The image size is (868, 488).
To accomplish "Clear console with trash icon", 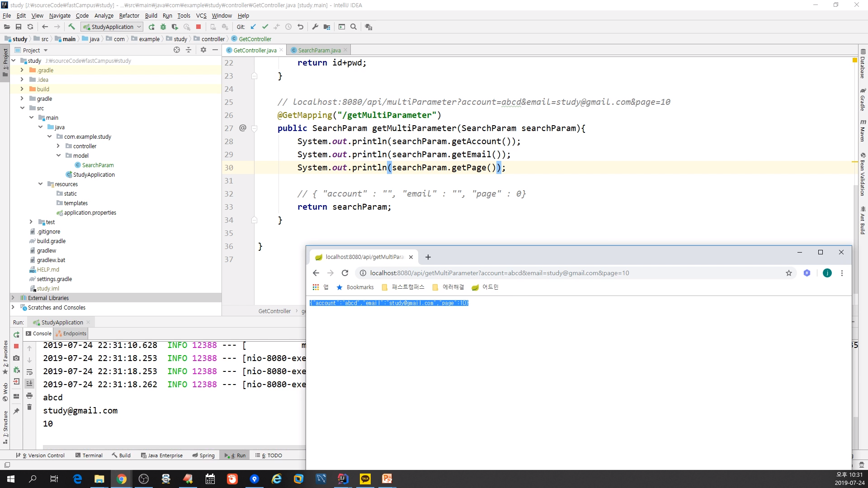I will 29,407.
